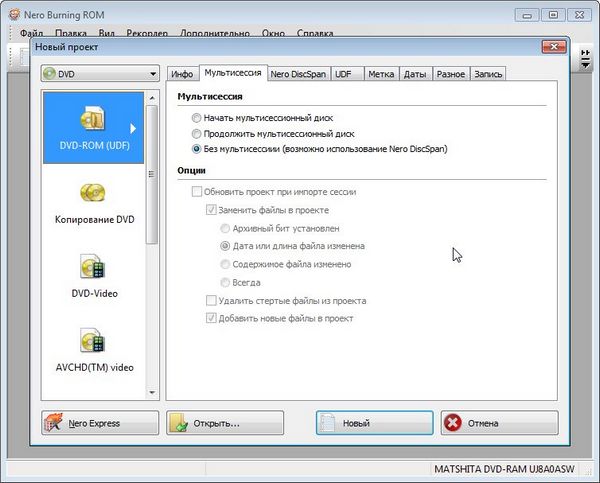Image resolution: width=600 pixels, height=483 pixels.
Task: Close the Новый проект dialog
Action: pyautogui.click(x=549, y=47)
